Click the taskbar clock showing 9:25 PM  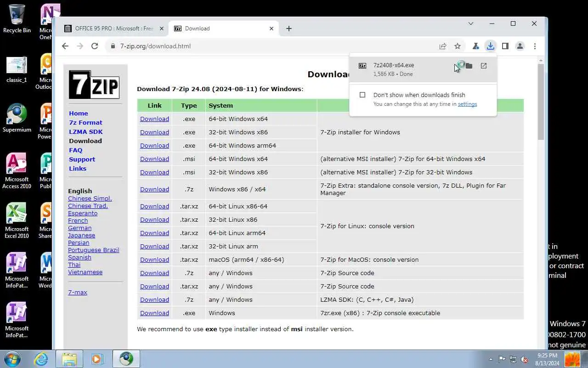coord(548,359)
